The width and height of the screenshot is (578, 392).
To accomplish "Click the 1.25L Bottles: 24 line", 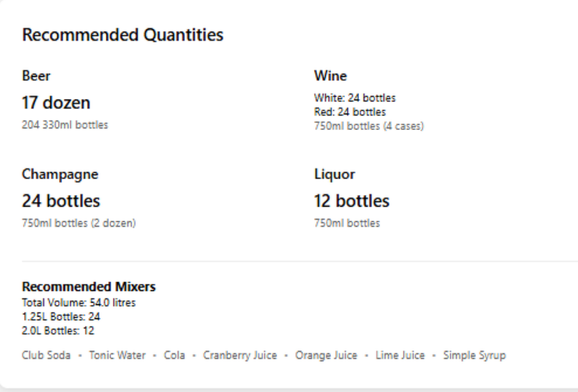I will [x=61, y=317].
